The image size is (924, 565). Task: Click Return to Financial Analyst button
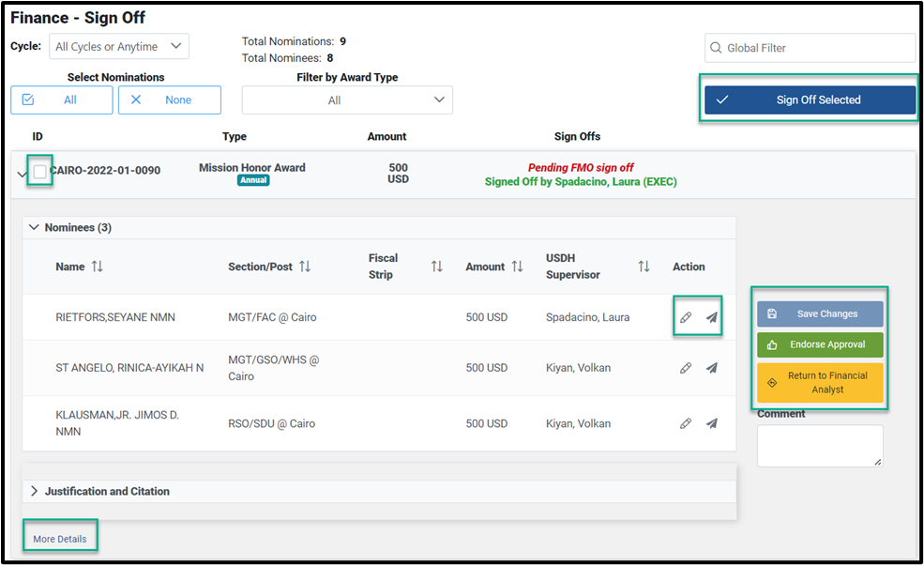coord(820,382)
